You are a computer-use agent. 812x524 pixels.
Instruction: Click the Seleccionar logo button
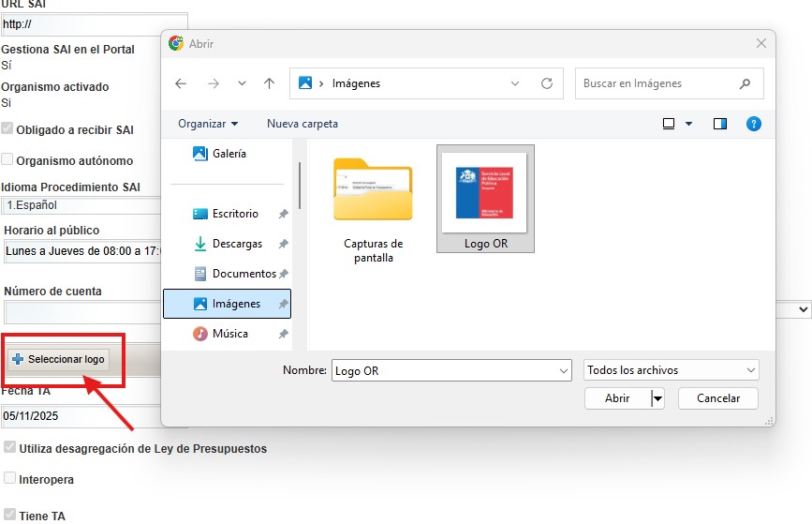point(59,359)
